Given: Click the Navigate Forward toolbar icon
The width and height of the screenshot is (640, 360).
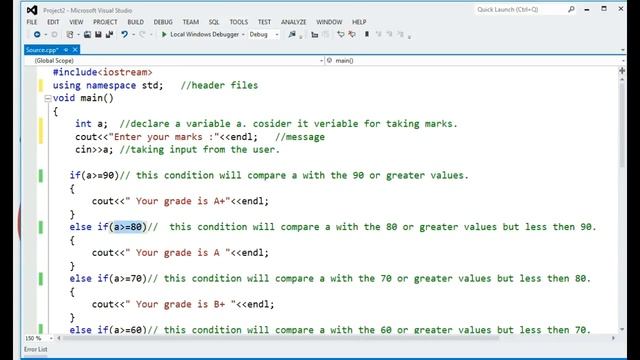Looking at the screenshot, I should point(54,35).
